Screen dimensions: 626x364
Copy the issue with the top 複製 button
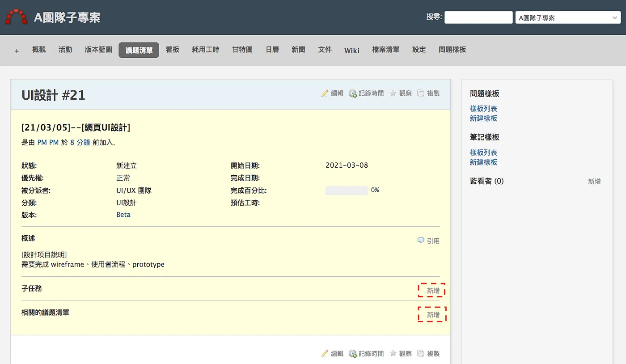[428, 93]
